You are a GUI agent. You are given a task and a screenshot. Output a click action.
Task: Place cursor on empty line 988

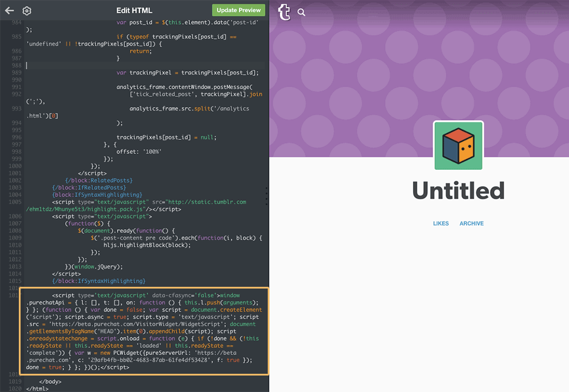[145, 66]
